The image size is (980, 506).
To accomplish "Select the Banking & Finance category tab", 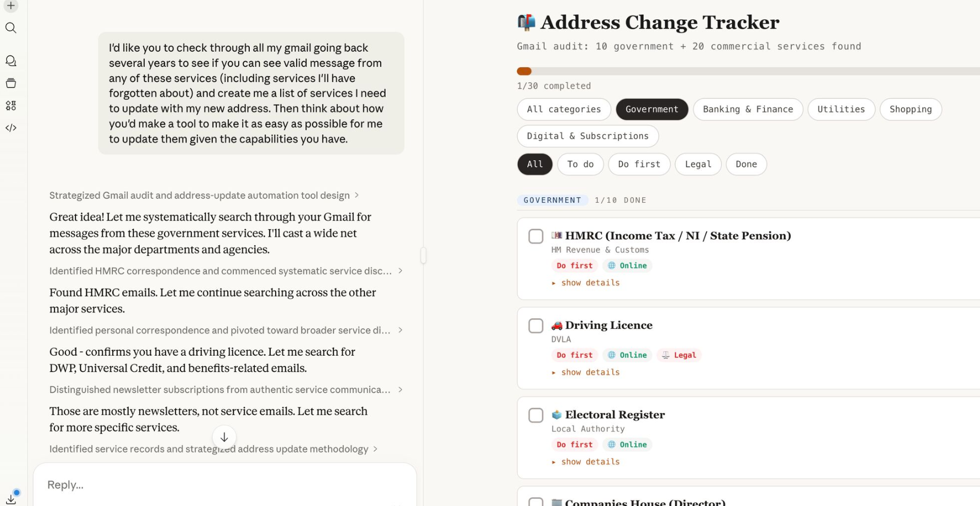I will (747, 110).
